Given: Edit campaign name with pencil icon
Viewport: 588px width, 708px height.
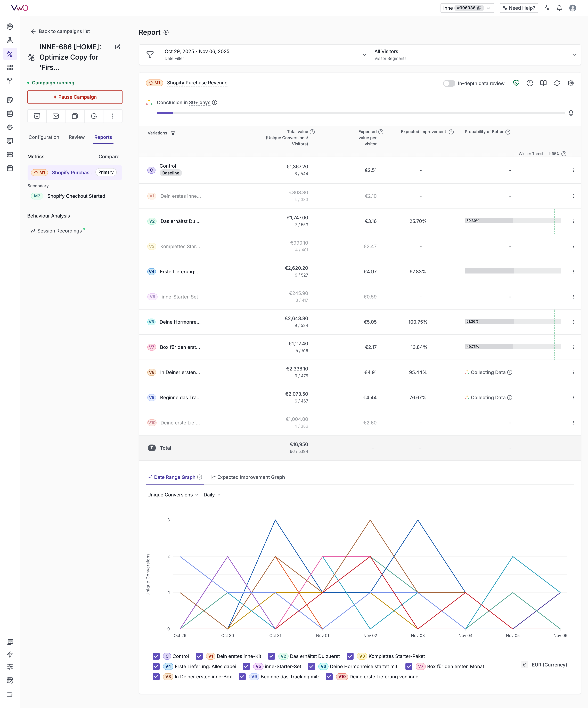Looking at the screenshot, I should (x=118, y=47).
